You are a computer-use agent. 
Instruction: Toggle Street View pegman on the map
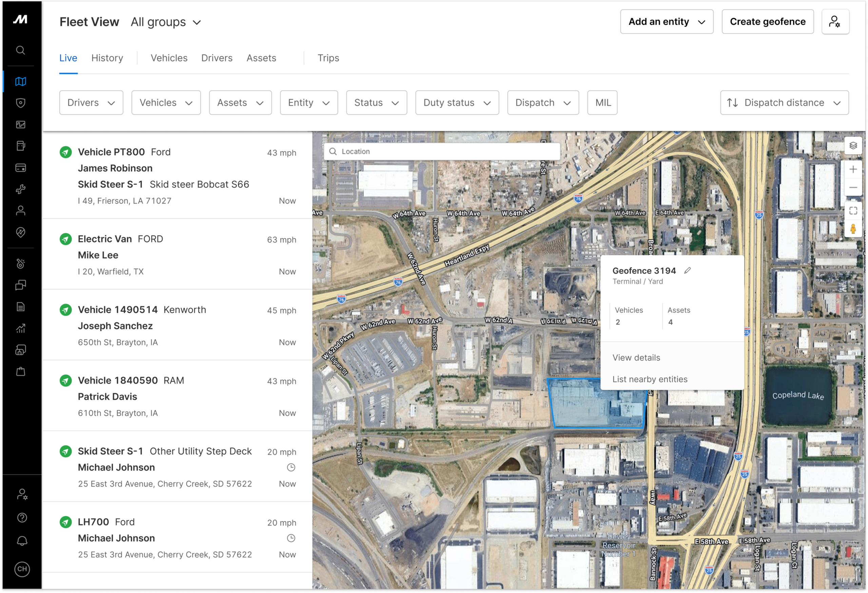click(x=854, y=229)
